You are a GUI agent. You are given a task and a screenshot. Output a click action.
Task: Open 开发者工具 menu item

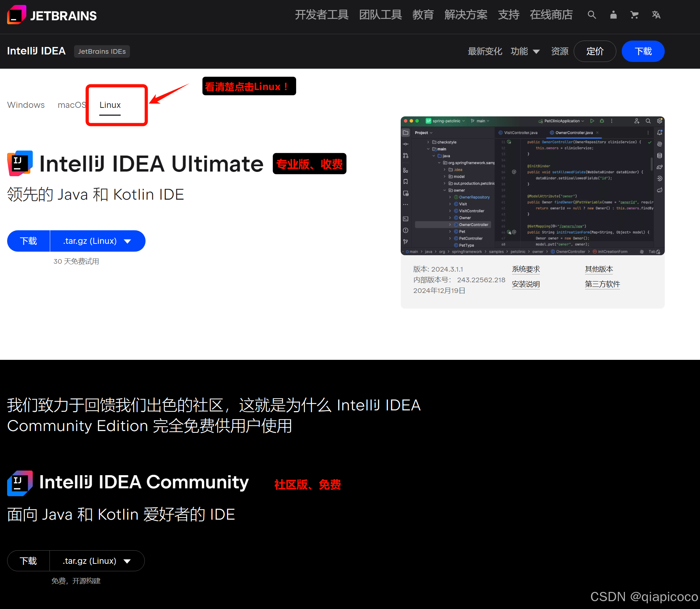tap(321, 15)
